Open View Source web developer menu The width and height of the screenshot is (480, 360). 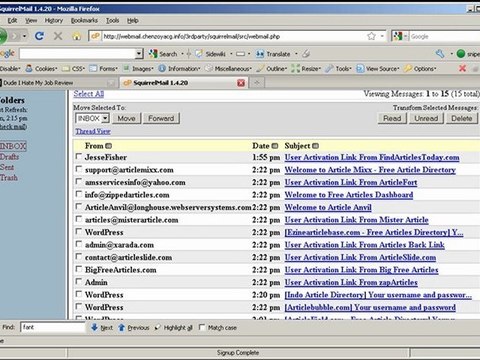click(378, 69)
